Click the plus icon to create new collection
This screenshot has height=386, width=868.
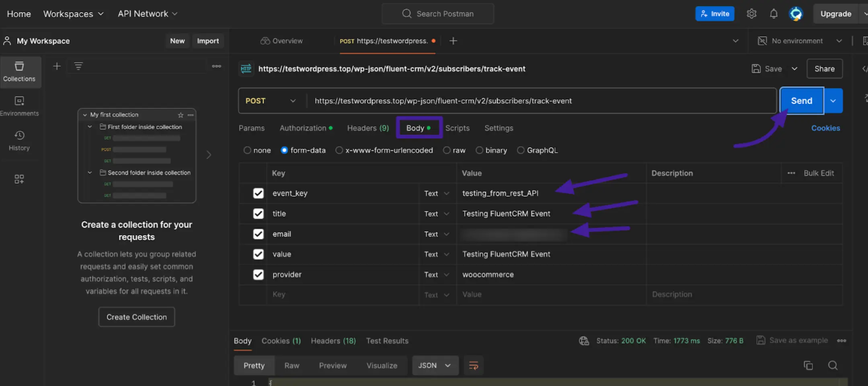coord(57,66)
